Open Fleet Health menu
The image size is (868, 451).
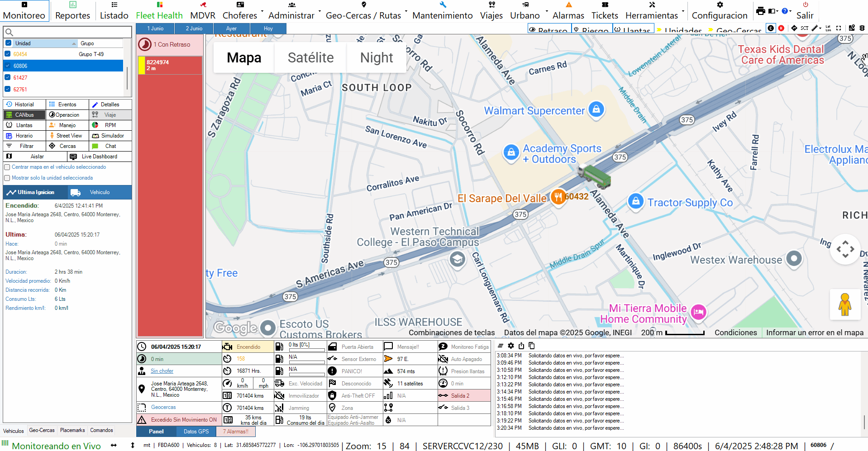pos(159,11)
